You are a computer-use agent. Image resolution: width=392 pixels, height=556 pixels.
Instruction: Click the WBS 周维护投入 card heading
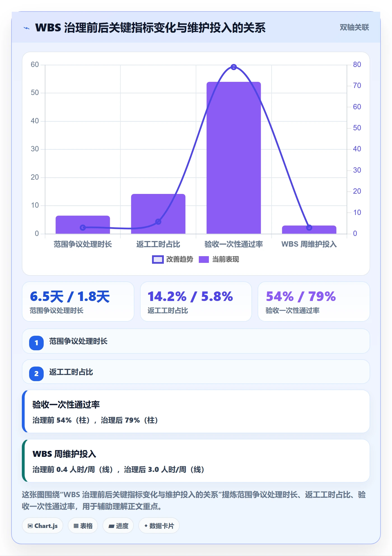[64, 454]
